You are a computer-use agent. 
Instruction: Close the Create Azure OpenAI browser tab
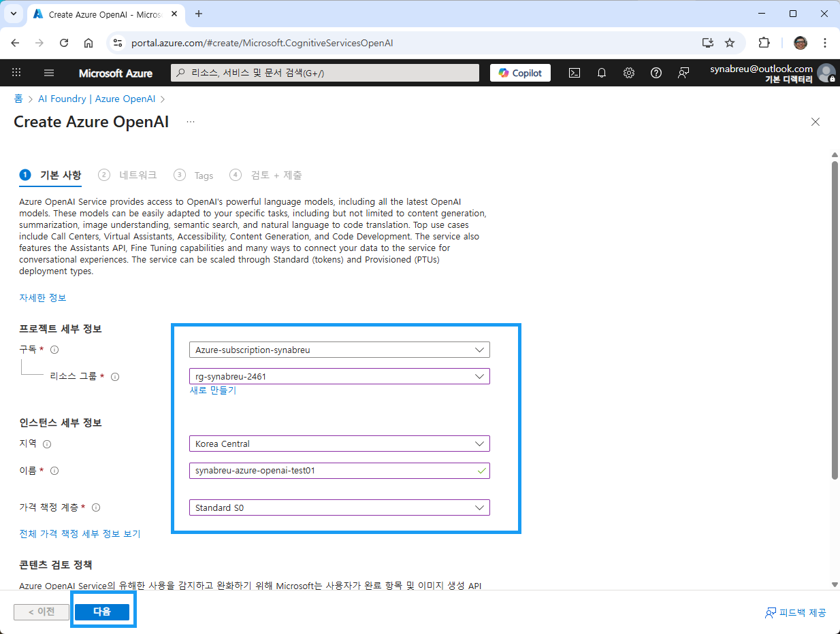pyautogui.click(x=174, y=14)
